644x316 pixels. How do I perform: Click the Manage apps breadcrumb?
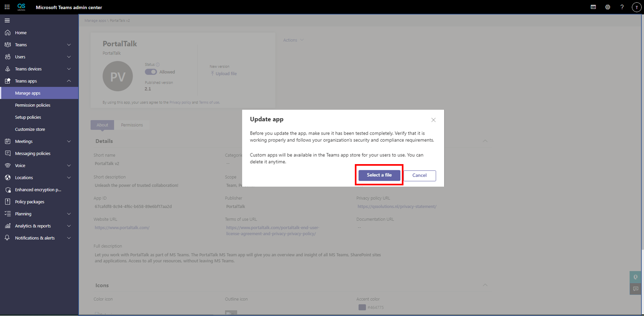coord(95,21)
